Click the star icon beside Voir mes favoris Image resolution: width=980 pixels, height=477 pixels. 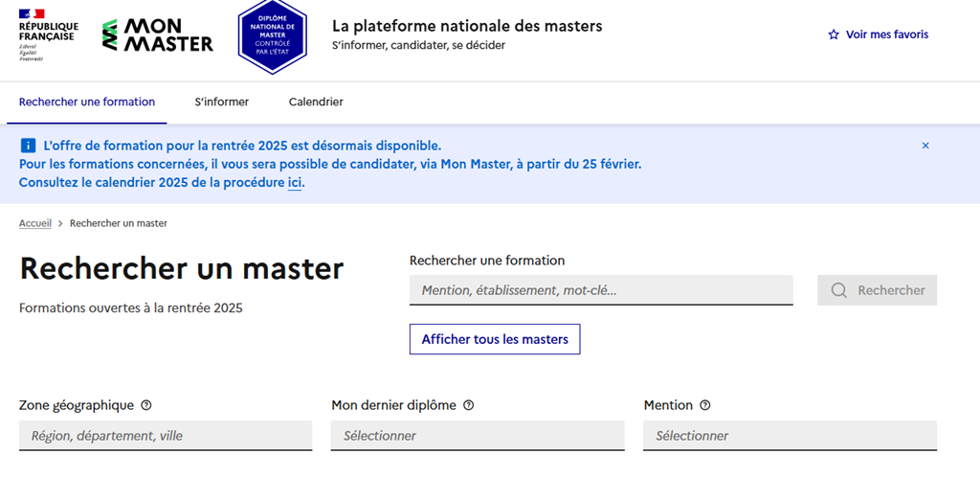[834, 35]
